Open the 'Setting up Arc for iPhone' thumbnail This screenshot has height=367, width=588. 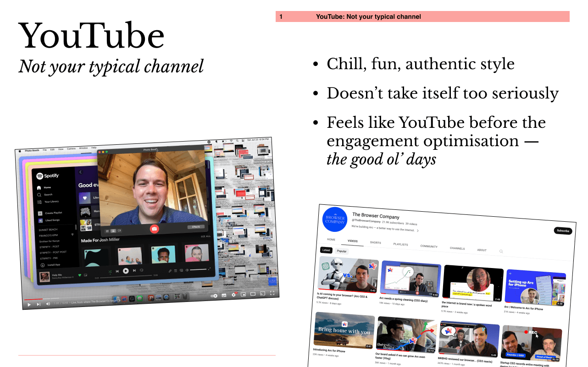coord(535,289)
